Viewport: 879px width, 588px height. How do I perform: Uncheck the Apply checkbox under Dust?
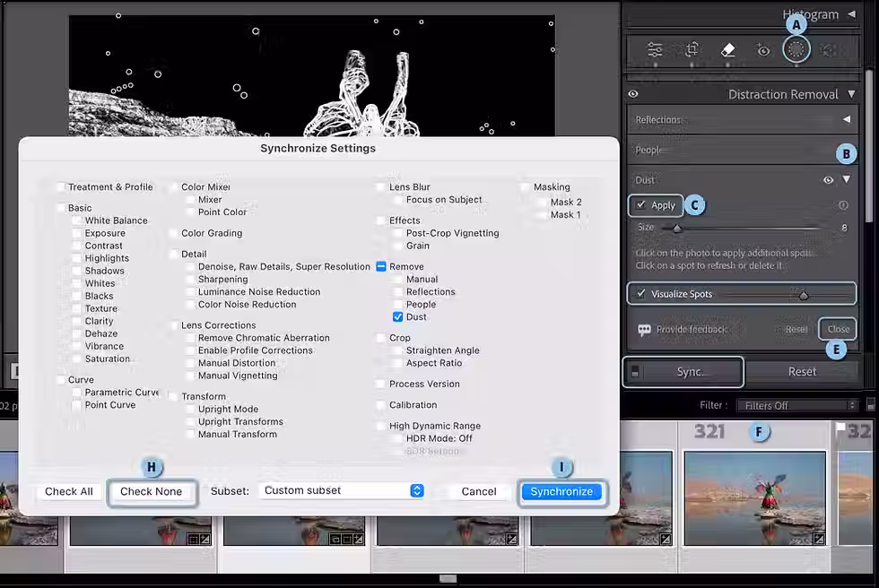click(x=640, y=205)
